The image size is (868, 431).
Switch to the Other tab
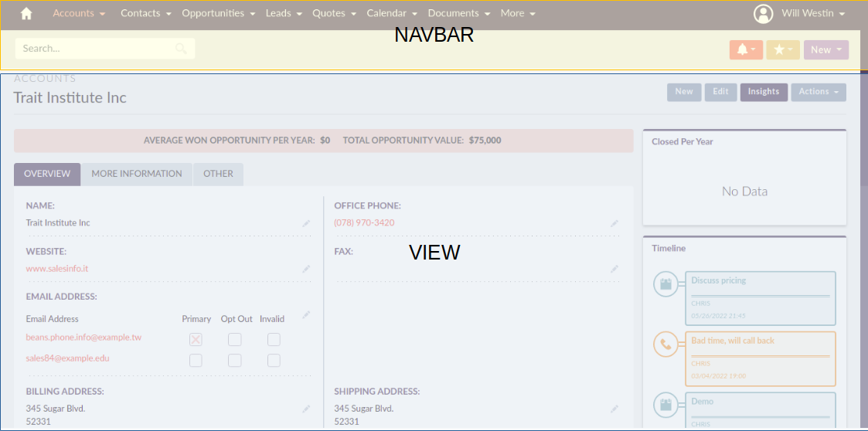pyautogui.click(x=218, y=174)
